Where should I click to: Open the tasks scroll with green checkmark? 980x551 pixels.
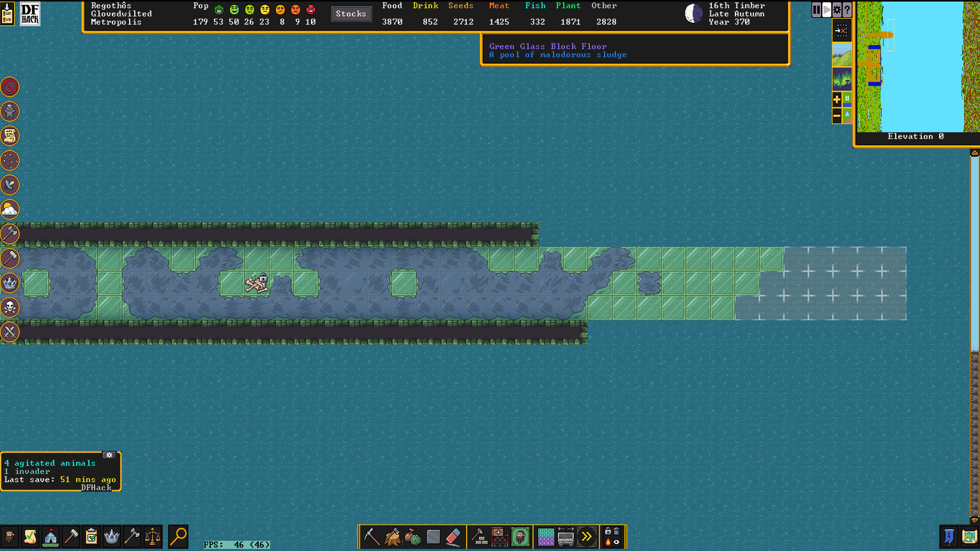[30, 537]
